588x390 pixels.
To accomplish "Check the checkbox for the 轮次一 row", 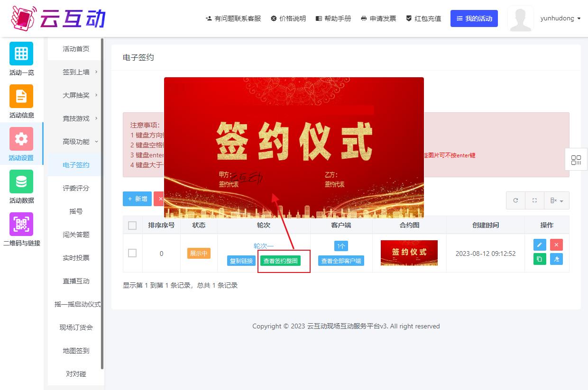I will point(132,253).
